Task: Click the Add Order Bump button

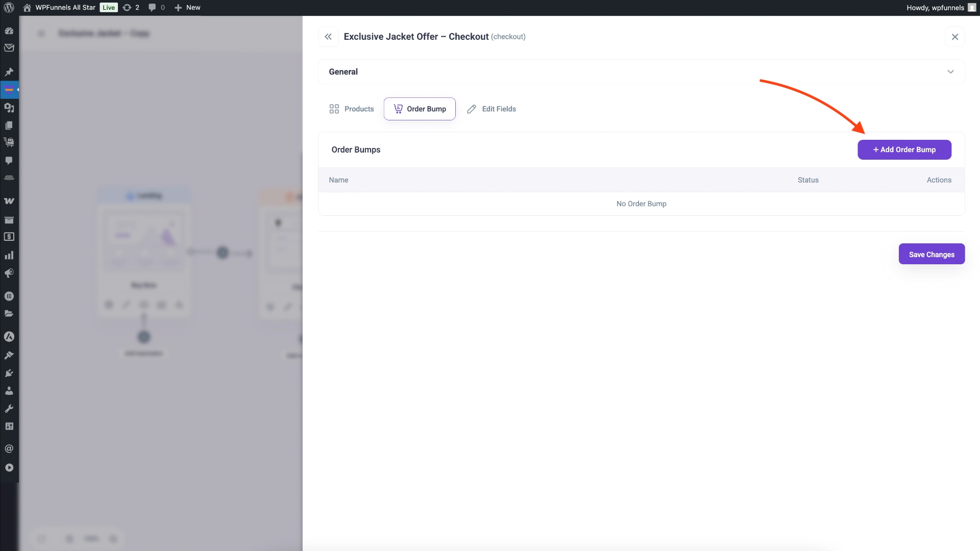Action: tap(904, 149)
